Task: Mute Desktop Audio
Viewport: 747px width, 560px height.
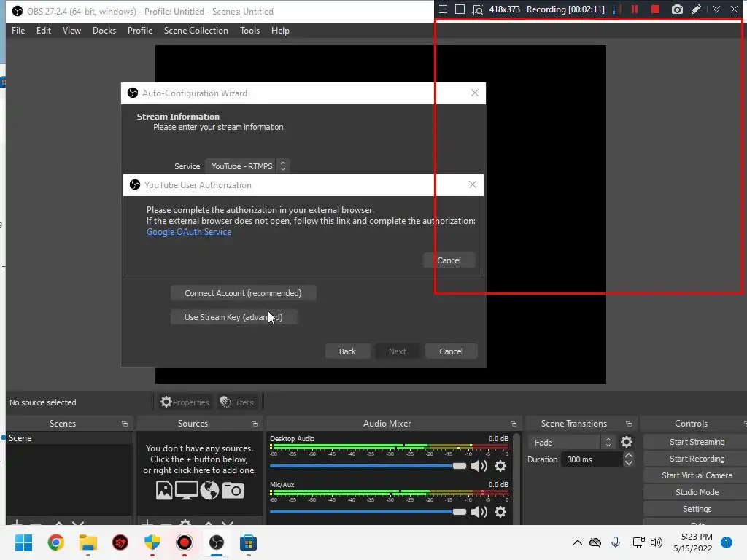Action: coord(479,466)
